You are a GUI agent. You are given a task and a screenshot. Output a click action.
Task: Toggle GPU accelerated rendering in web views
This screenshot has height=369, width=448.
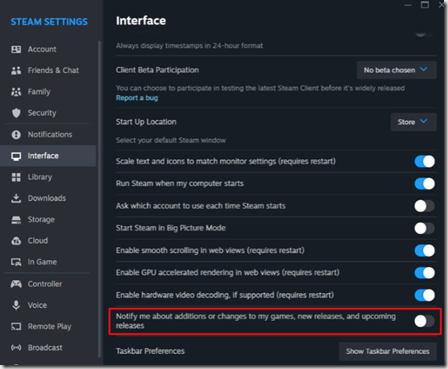(424, 273)
